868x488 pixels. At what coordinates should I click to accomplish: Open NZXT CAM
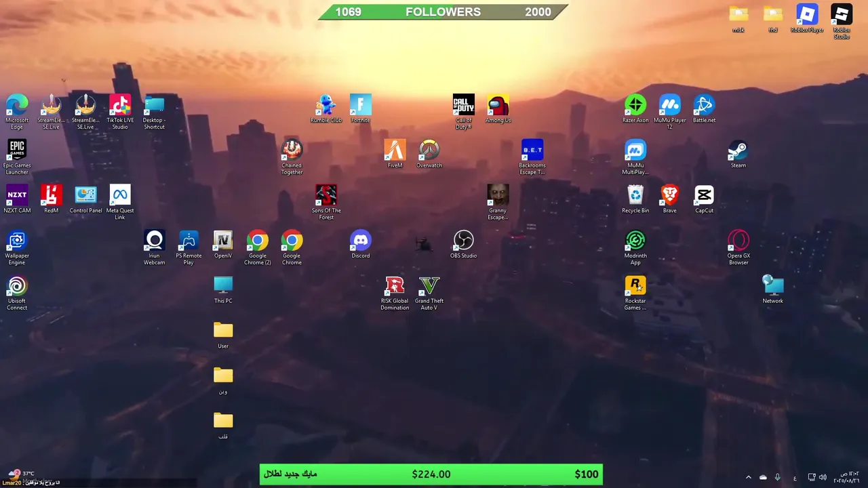tap(17, 199)
